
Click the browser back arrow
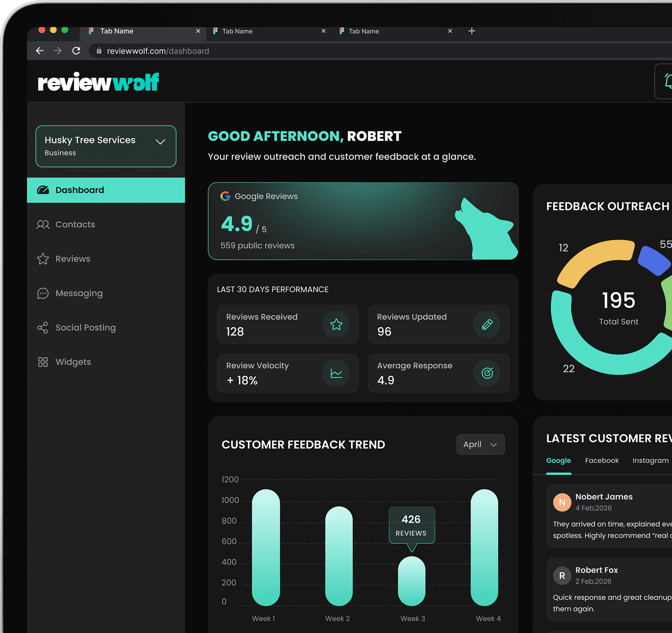coord(40,51)
